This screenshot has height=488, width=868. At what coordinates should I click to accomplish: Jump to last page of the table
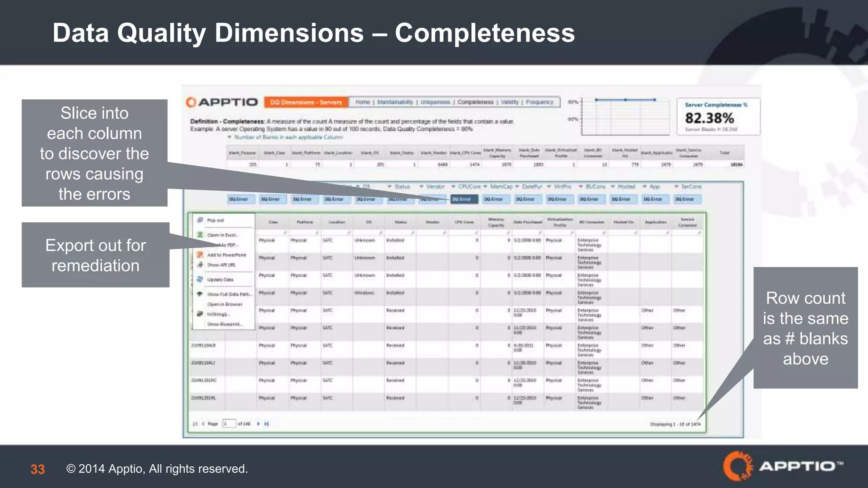[267, 424]
